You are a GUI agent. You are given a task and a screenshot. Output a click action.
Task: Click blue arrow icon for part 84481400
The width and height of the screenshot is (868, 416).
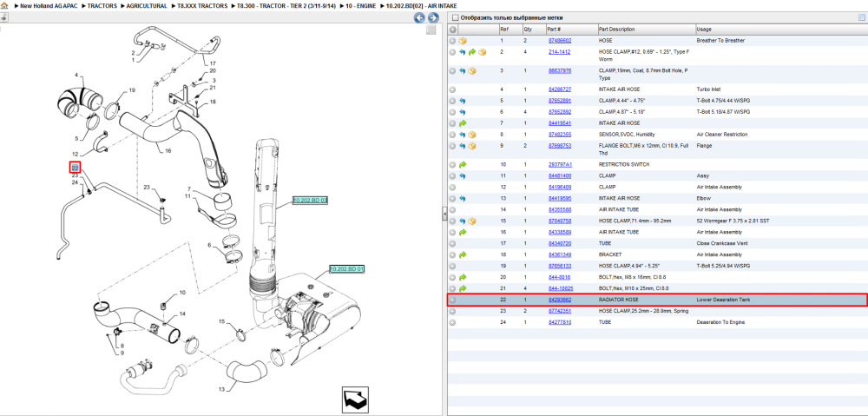pos(463,175)
